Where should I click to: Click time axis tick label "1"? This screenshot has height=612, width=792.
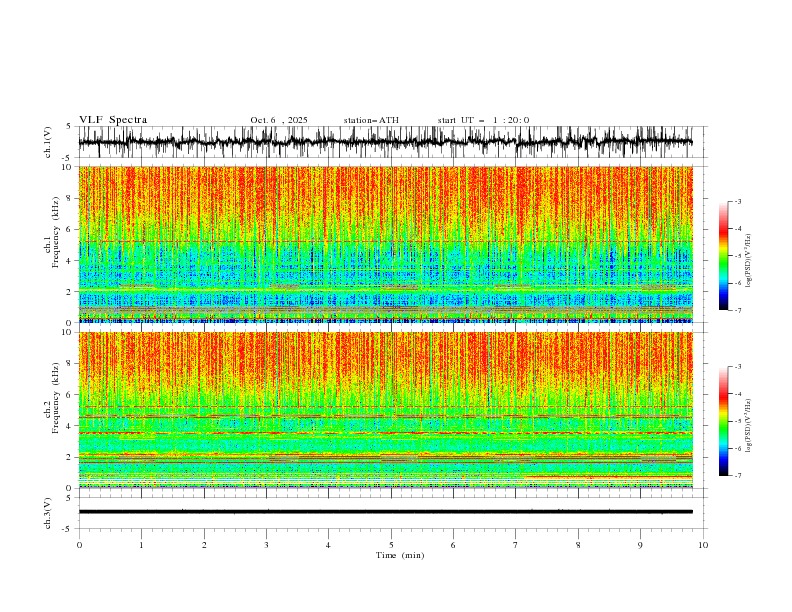[x=141, y=545]
